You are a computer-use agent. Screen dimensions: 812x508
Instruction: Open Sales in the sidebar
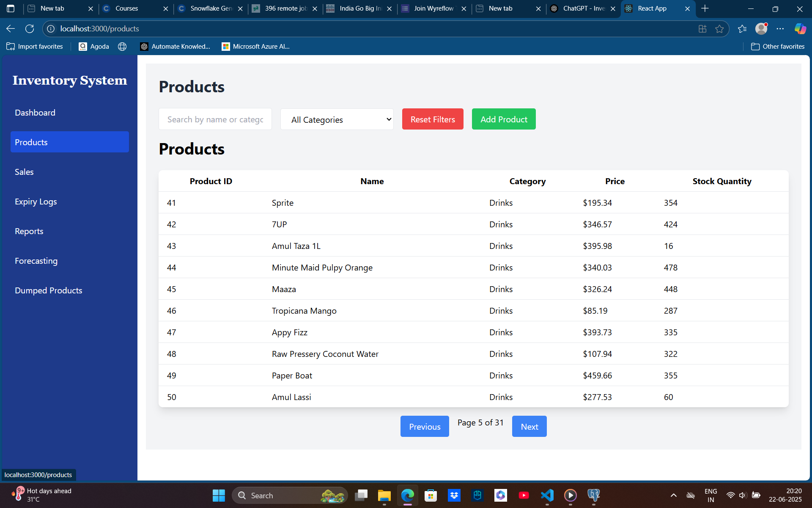70,172
